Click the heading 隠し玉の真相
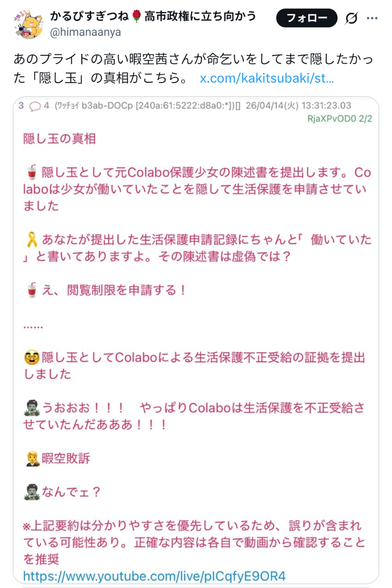The image size is (392, 588). [59, 139]
